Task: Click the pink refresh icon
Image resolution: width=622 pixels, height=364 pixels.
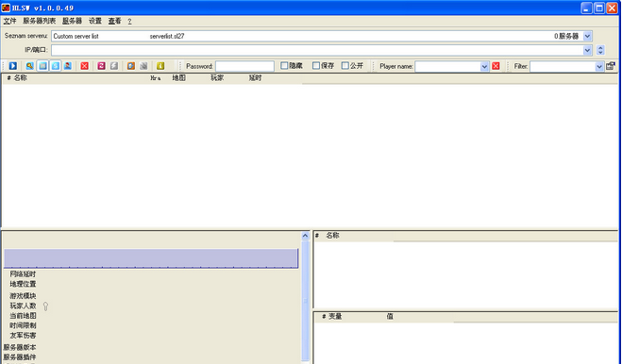Action: pyautogui.click(x=101, y=66)
